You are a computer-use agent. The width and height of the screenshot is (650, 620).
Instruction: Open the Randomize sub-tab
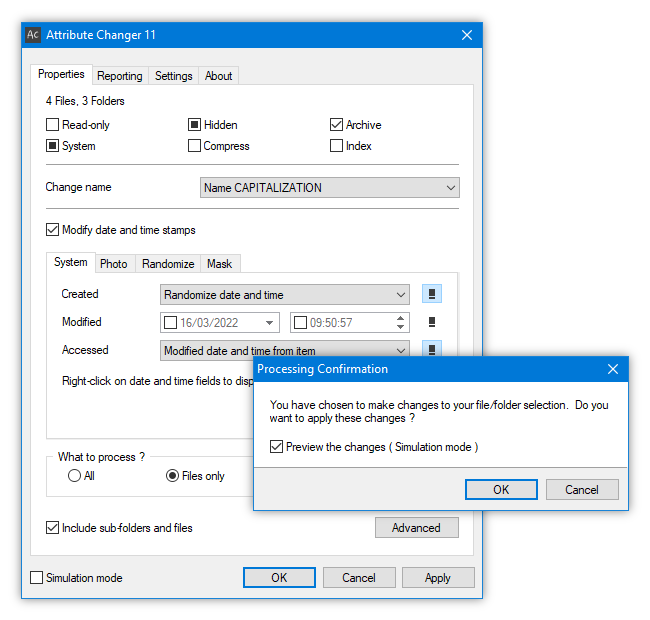coord(168,264)
